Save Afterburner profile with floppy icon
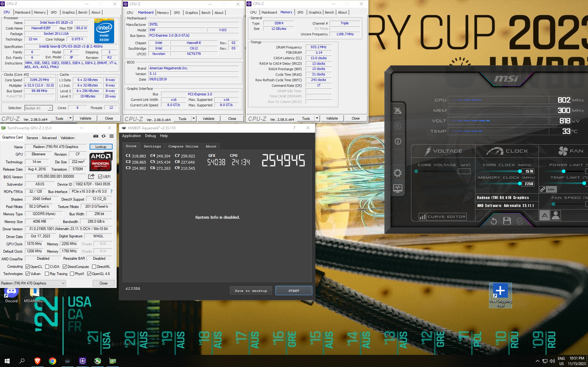 [507, 221]
